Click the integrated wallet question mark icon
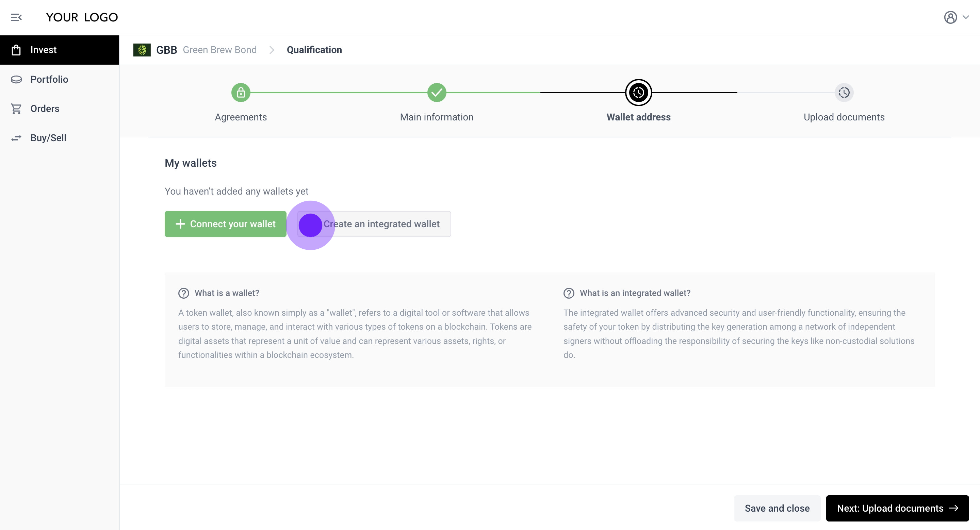The height and width of the screenshot is (530, 980). click(569, 293)
